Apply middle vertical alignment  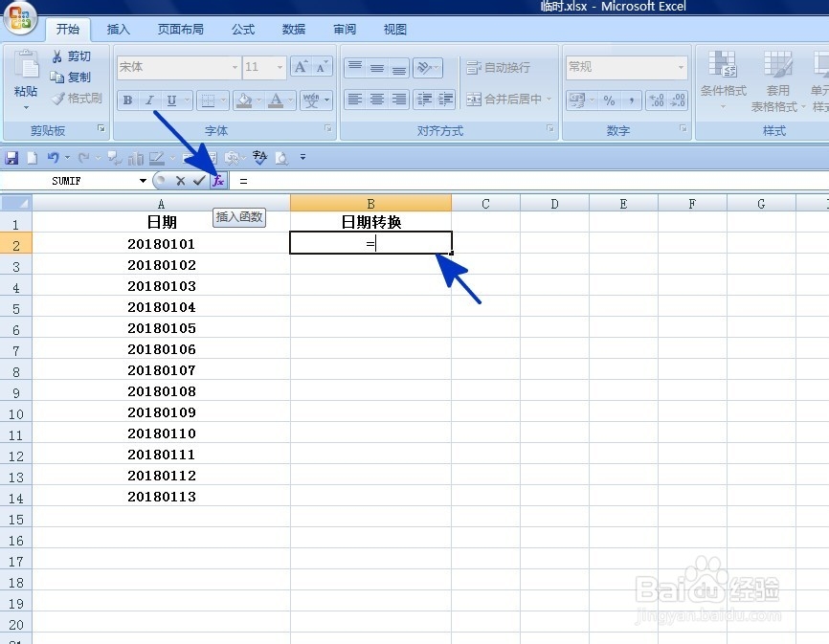pyautogui.click(x=377, y=67)
